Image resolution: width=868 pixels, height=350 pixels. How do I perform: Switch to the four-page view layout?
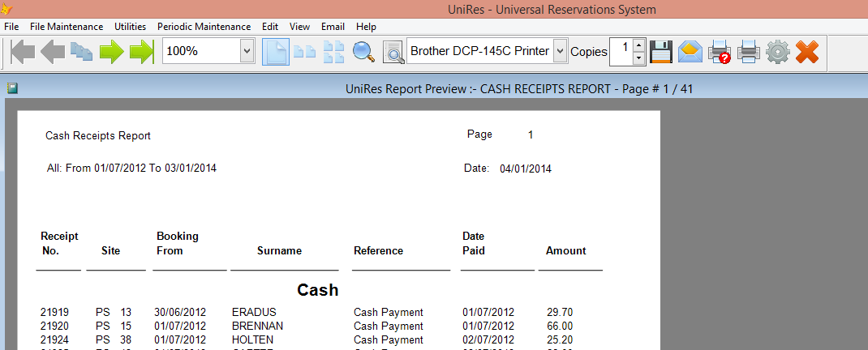333,52
